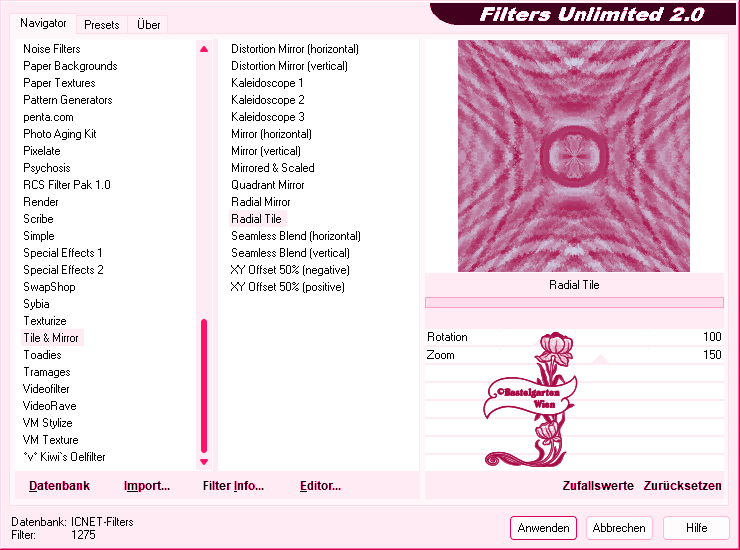
Task: Select VideoRave category
Action: click(x=50, y=406)
